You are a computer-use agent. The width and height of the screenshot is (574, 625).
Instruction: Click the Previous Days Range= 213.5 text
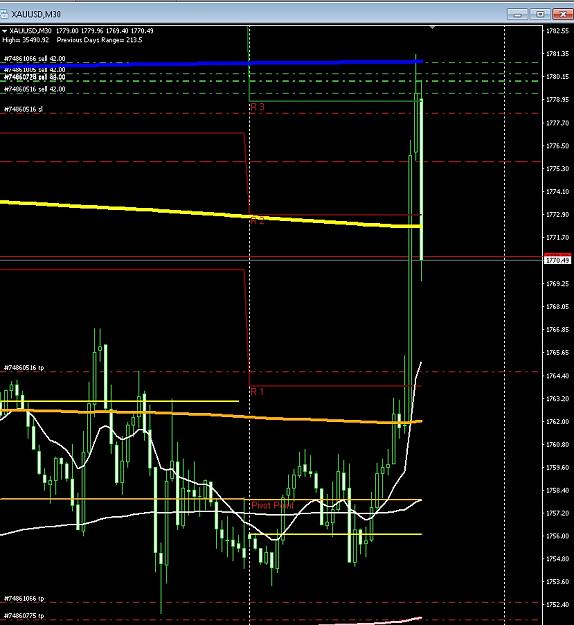[100, 40]
